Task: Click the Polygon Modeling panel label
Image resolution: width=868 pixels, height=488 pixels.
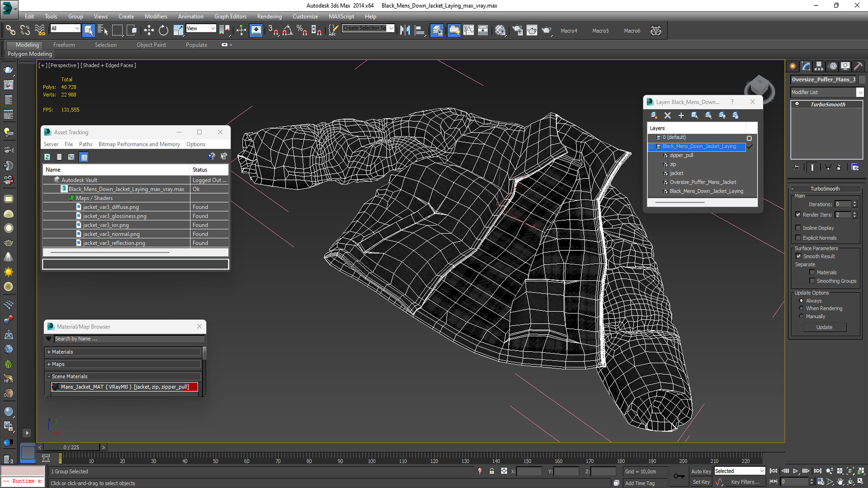Action: [x=30, y=54]
